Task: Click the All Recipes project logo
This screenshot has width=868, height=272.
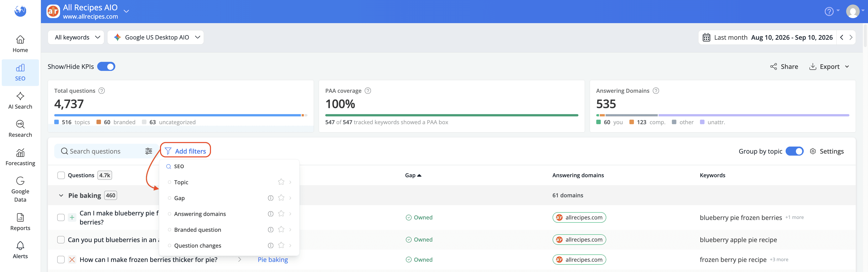Action: [x=53, y=12]
